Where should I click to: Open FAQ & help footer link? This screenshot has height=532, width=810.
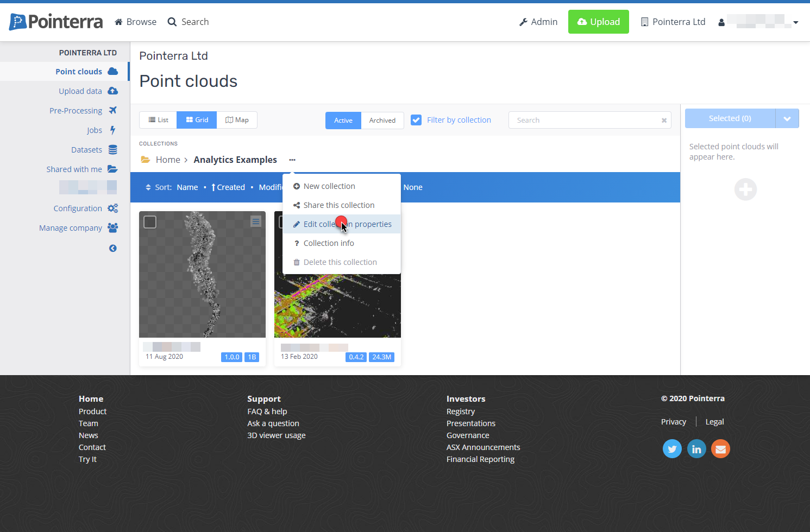(267, 411)
